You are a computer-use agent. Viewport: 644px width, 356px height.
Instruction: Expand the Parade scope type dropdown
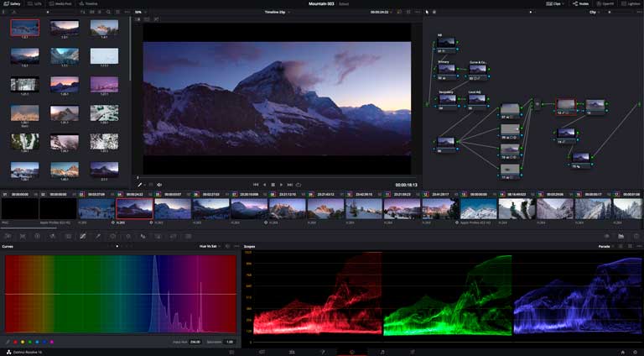click(x=606, y=247)
